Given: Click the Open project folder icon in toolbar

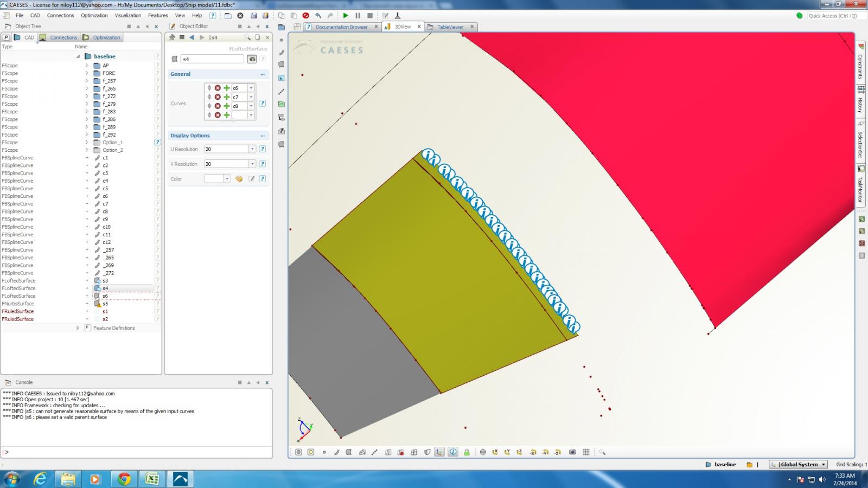Looking at the screenshot, I should (228, 16).
